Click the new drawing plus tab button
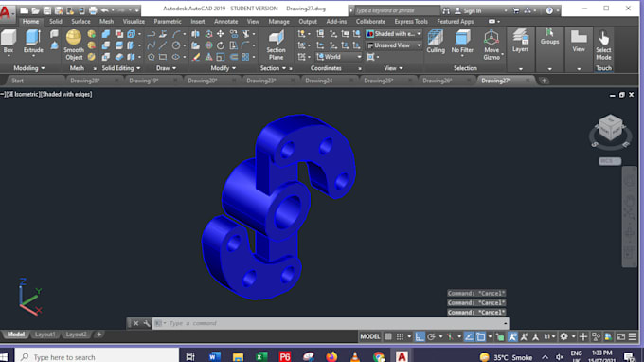Screen dimensions: 644x362 (x=544, y=81)
